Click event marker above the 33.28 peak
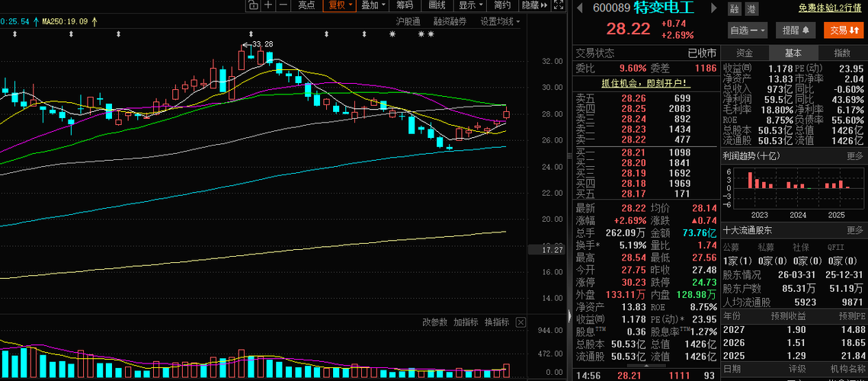This screenshot has height=381, width=868. [251, 34]
